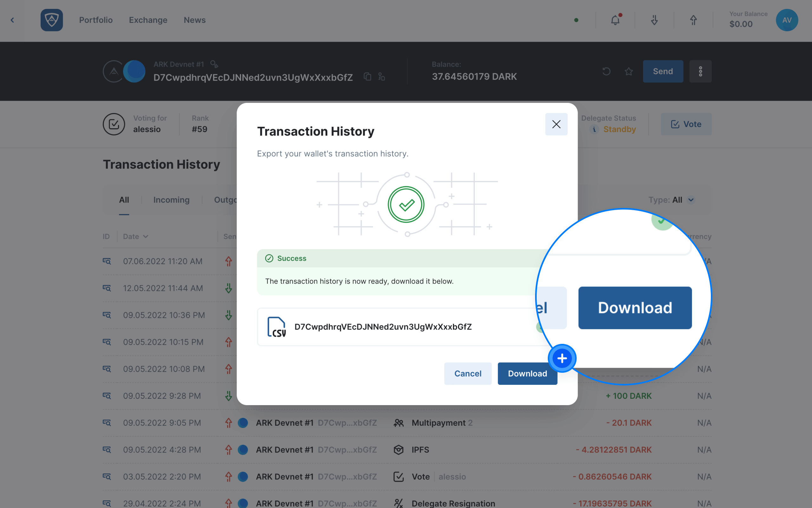Click the Delegate Resignation type icon

tap(398, 503)
